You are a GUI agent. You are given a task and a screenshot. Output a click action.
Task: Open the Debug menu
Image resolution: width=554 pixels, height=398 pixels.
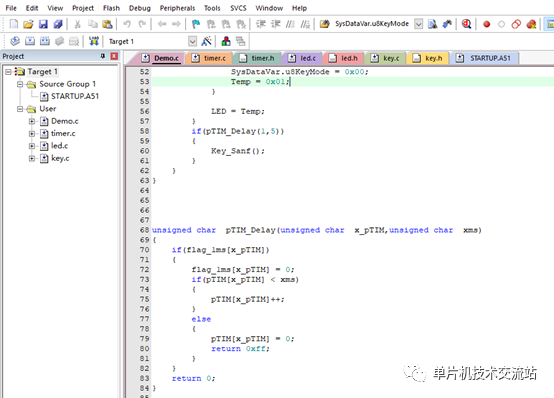coord(140,8)
